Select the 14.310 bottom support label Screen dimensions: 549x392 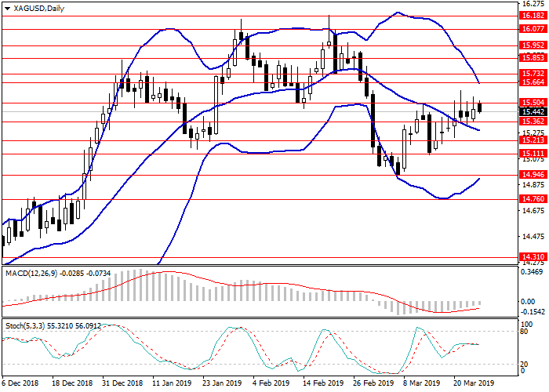tap(533, 256)
